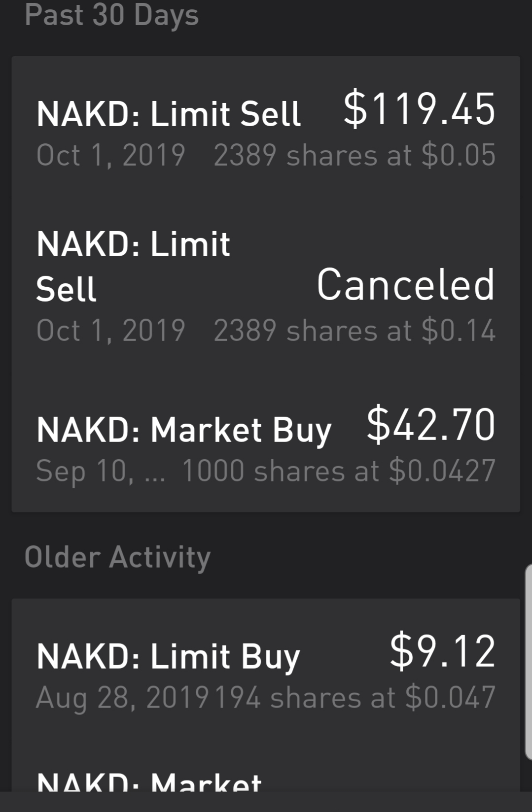Open the NAKD Limit Sell $119.45 order
The height and width of the screenshot is (812, 532).
169,114
